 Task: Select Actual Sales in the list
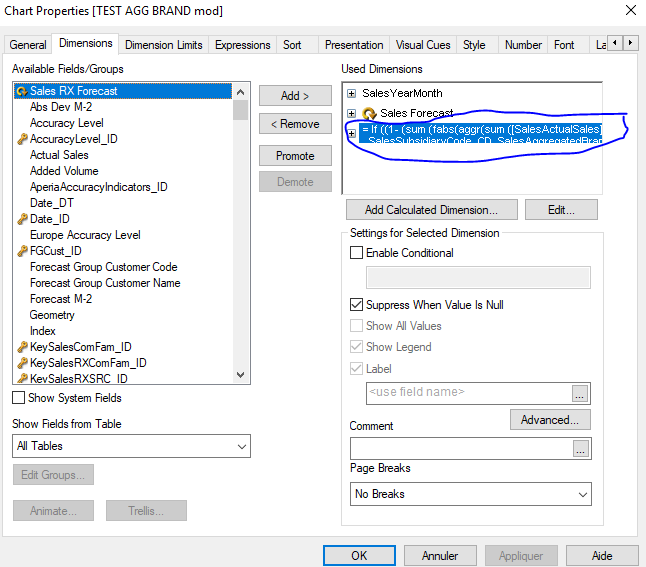(59, 155)
